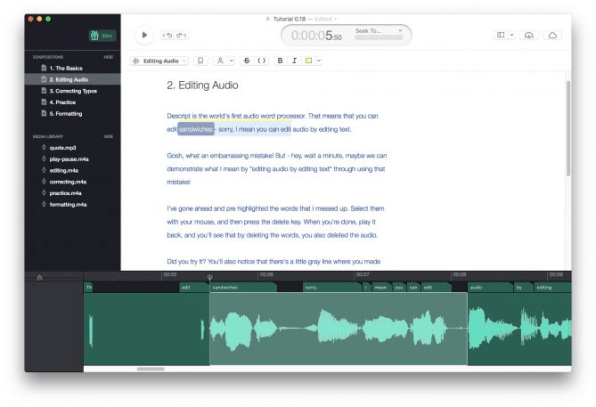
Task: Select correcting.m4a in media library
Action: point(68,182)
